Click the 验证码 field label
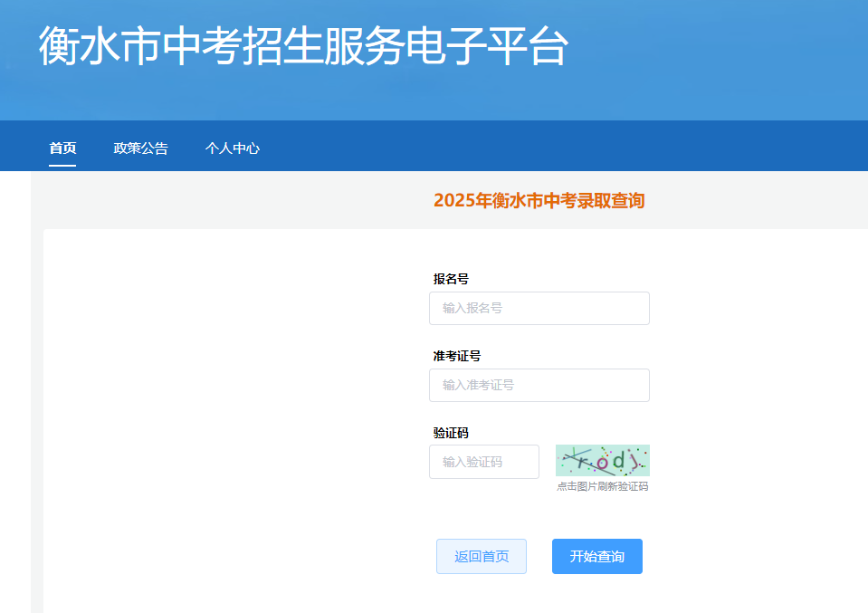Image resolution: width=868 pixels, height=613 pixels. tap(451, 433)
